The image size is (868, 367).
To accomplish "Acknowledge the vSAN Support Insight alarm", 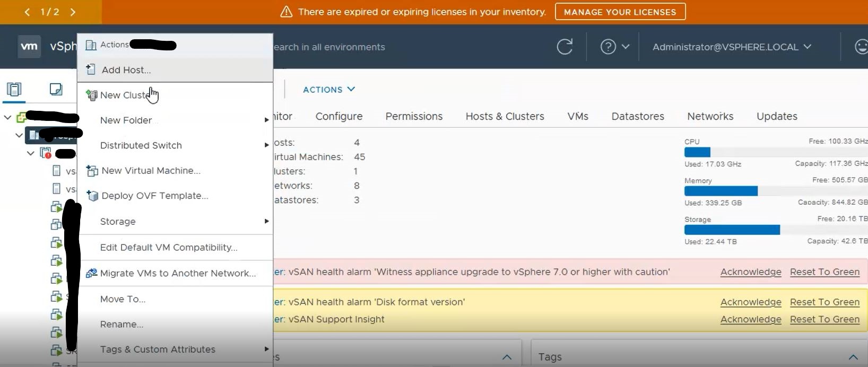I will coord(751,320).
